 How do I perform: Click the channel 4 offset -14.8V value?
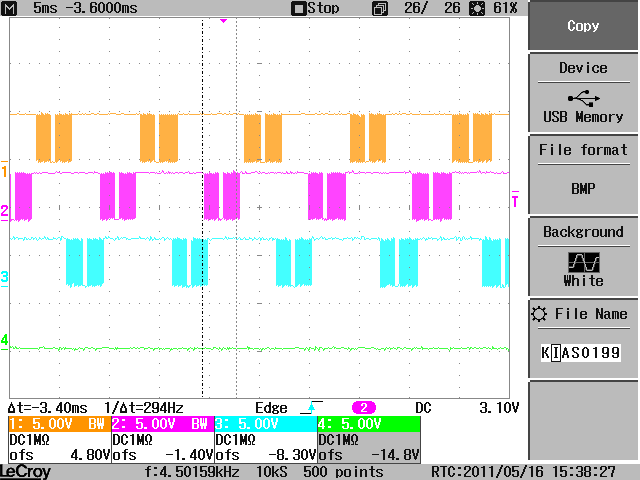point(395,455)
